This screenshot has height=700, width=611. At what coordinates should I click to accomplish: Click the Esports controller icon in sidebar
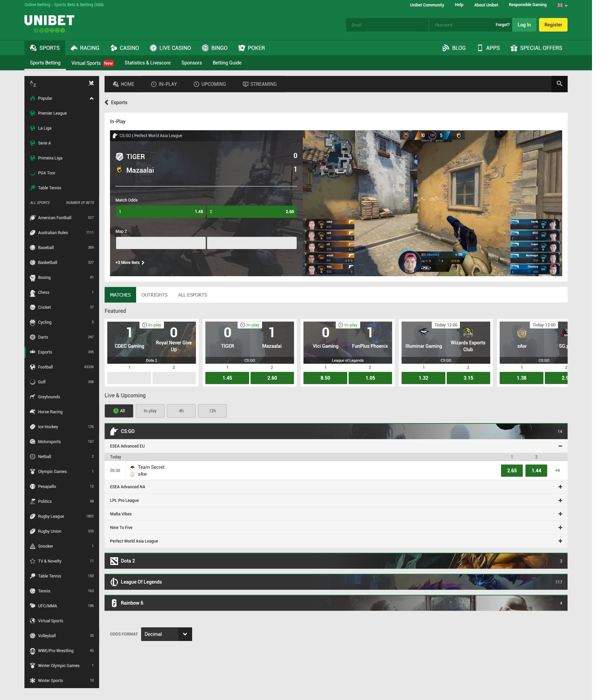[32, 352]
